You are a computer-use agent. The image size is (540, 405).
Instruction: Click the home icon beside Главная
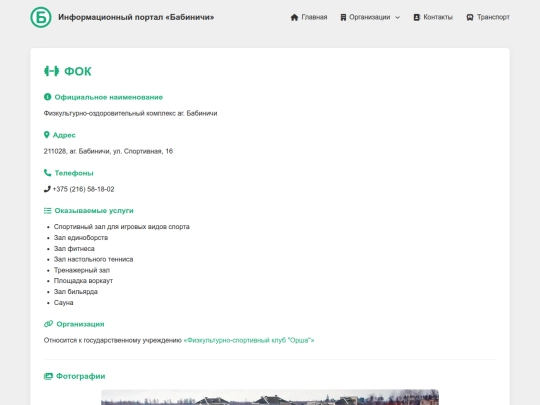point(294,17)
